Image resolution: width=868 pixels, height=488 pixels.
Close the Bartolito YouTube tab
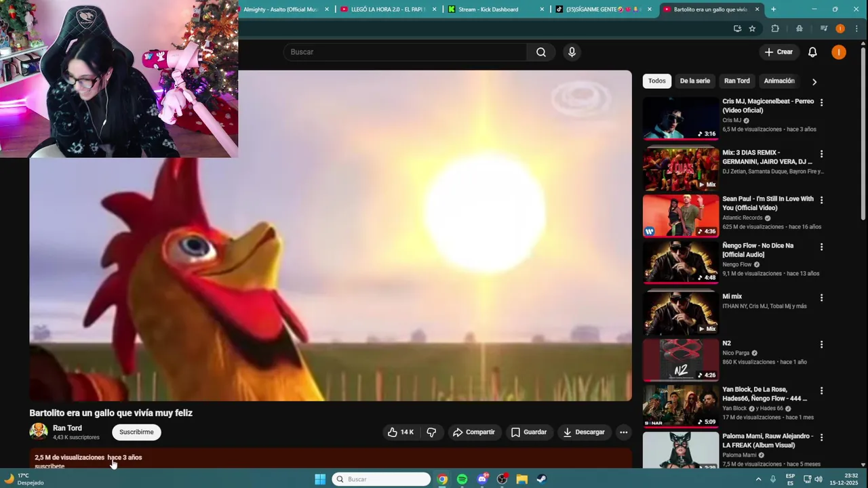[757, 9]
